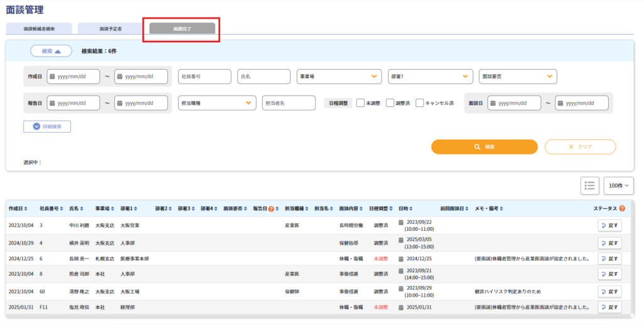Expand the 面談要否 dropdown
The height and width of the screenshot is (325, 644).
pos(518,77)
